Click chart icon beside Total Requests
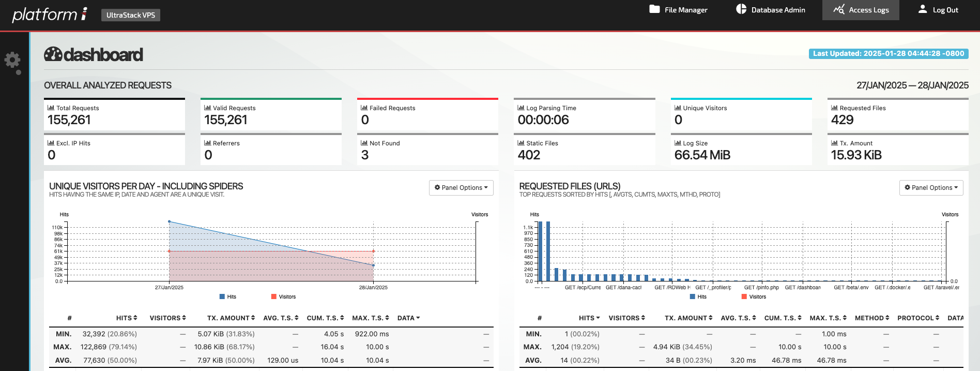Viewport: 980px width, 371px height. point(51,108)
